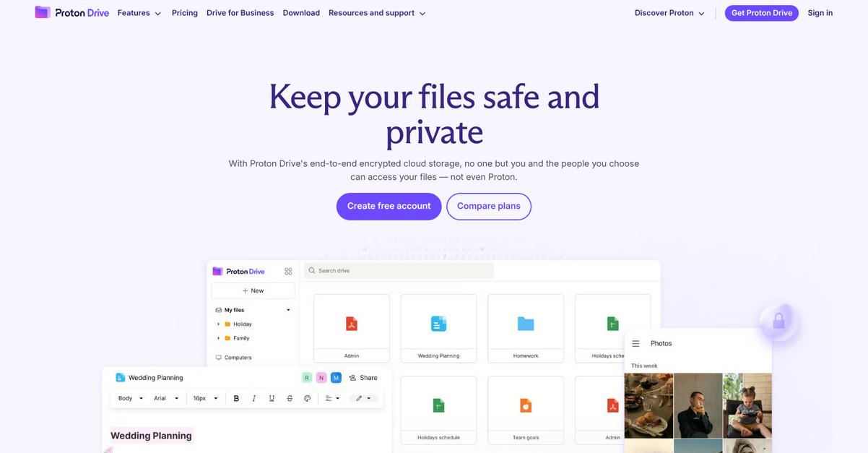The image size is (868, 453).
Task: Expand Resources and support menu
Action: [x=377, y=13]
